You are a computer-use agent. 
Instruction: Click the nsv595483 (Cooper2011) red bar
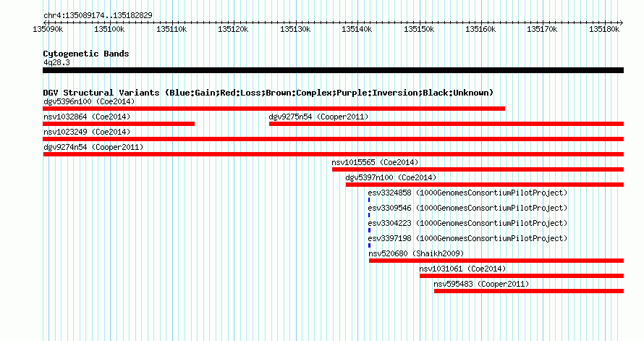[529, 291]
